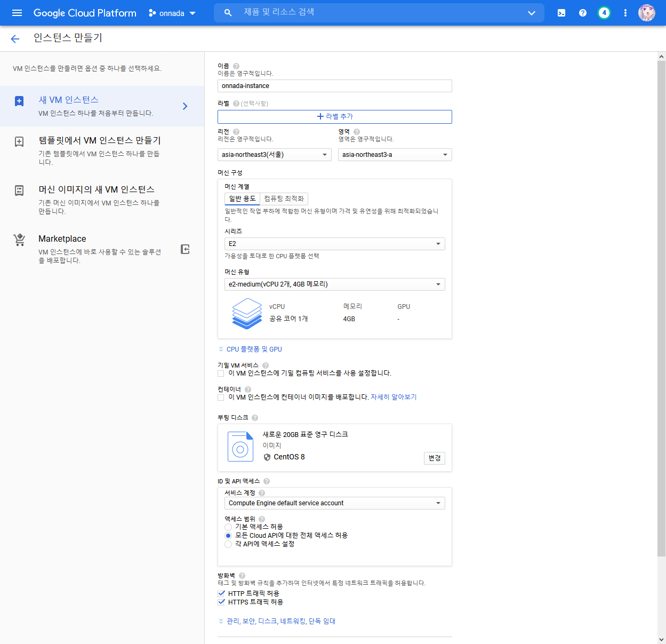The height and width of the screenshot is (644, 666).
Task: Switch to 컴퓨팅 최적화 tab
Action: click(x=284, y=199)
